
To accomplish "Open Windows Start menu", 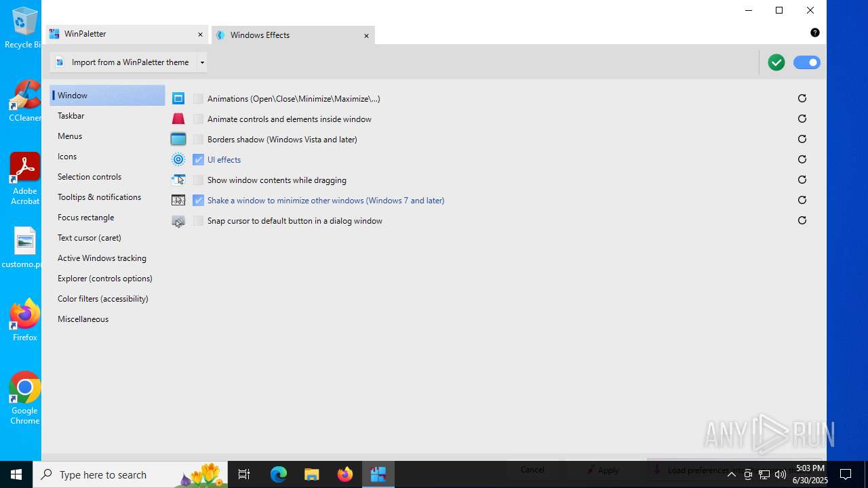I will pyautogui.click(x=16, y=474).
